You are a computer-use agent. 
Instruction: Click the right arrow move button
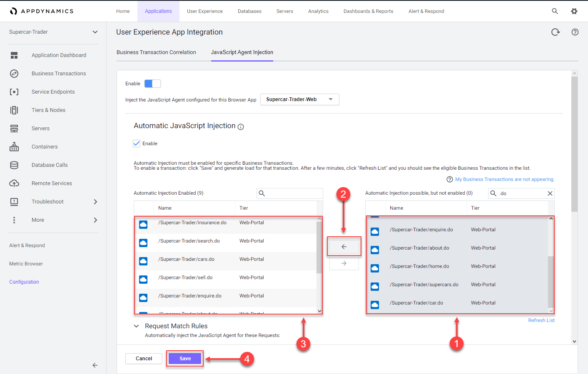click(344, 263)
